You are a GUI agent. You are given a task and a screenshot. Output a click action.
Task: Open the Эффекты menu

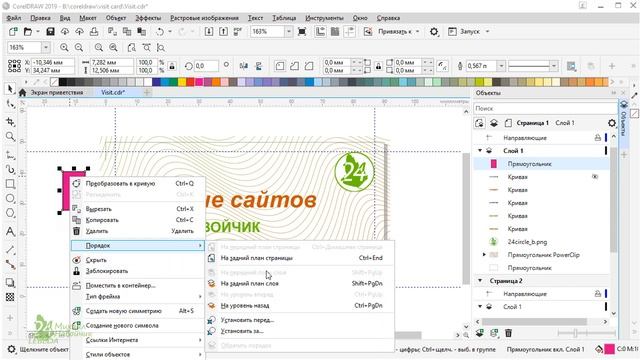point(148,18)
